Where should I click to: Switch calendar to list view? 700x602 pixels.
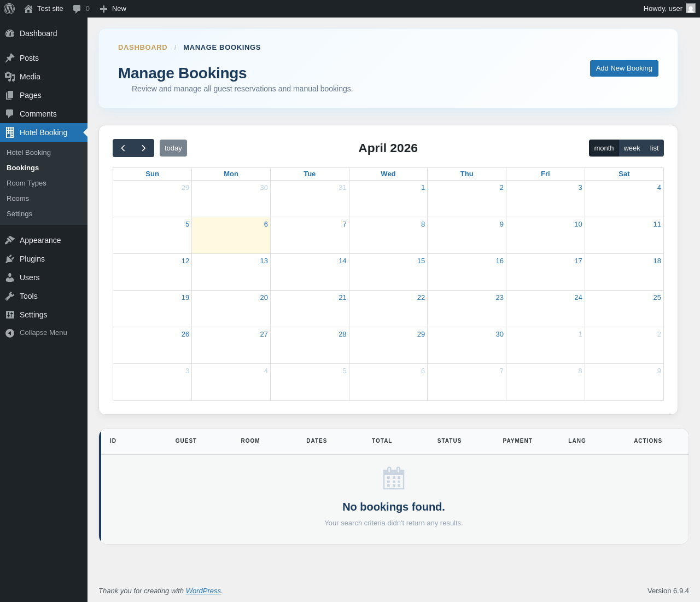654,148
